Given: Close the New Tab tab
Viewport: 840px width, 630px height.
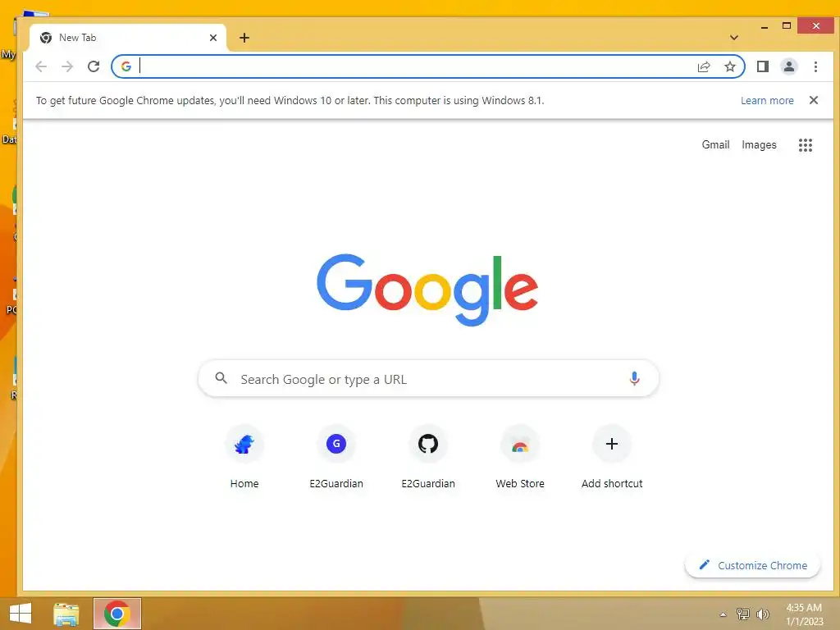Looking at the screenshot, I should point(213,38).
